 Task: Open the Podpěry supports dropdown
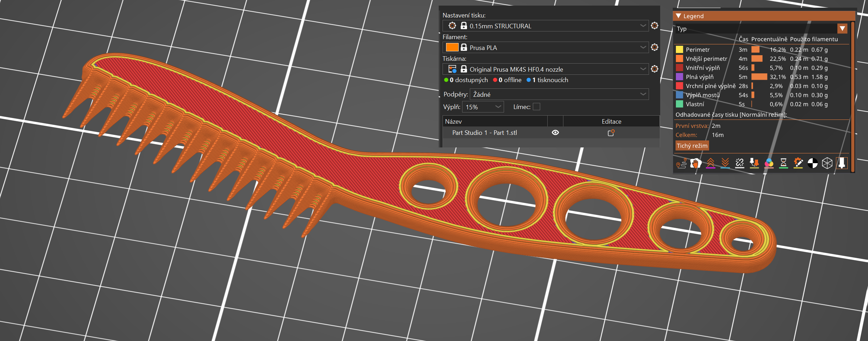click(x=559, y=94)
